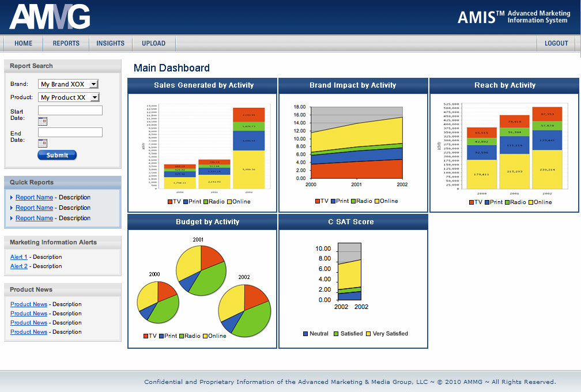Screen dimensions: 581x392
Task: Click the Very Satisfied yellow legend swatch
Action: pyautogui.click(x=369, y=334)
